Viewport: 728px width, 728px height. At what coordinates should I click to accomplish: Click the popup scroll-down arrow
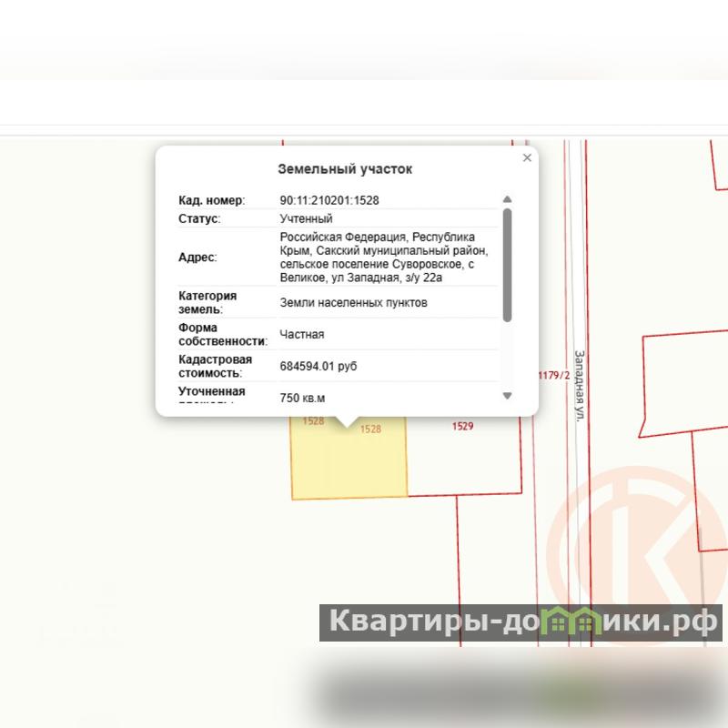507,396
